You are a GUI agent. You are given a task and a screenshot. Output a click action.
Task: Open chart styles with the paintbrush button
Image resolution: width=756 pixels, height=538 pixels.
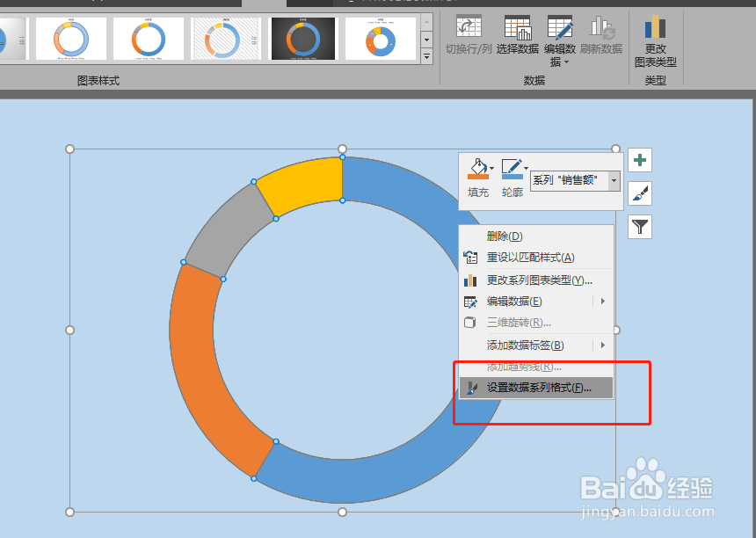coord(640,193)
